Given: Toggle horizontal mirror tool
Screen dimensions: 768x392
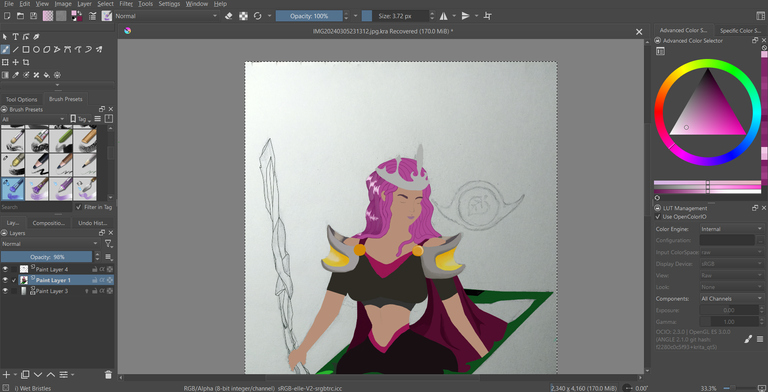Looking at the screenshot, I should point(444,16).
